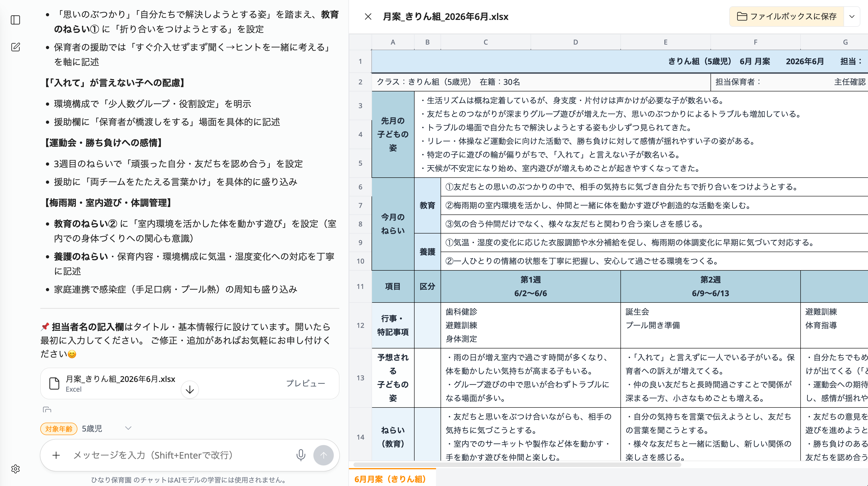Screen dimensions: 868x486
Task: Click the 【梅雨期・室内遊び・体調管理】 heading in chat
Action: pos(108,203)
